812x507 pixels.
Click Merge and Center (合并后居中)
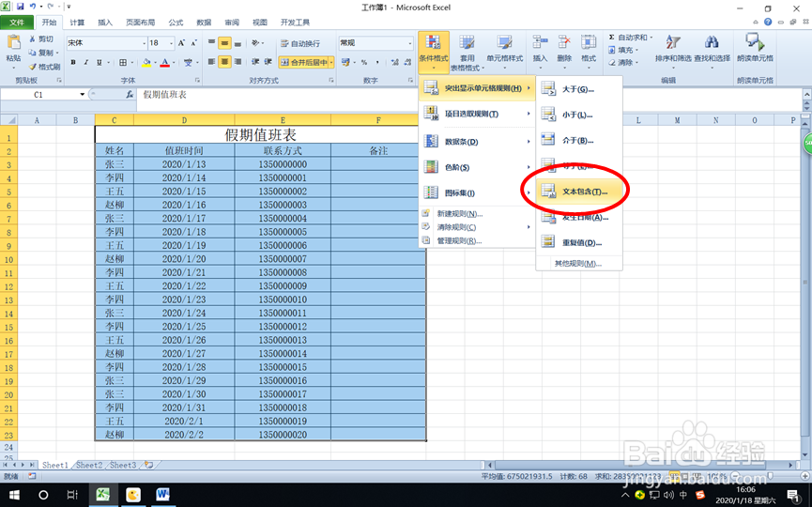(x=304, y=62)
